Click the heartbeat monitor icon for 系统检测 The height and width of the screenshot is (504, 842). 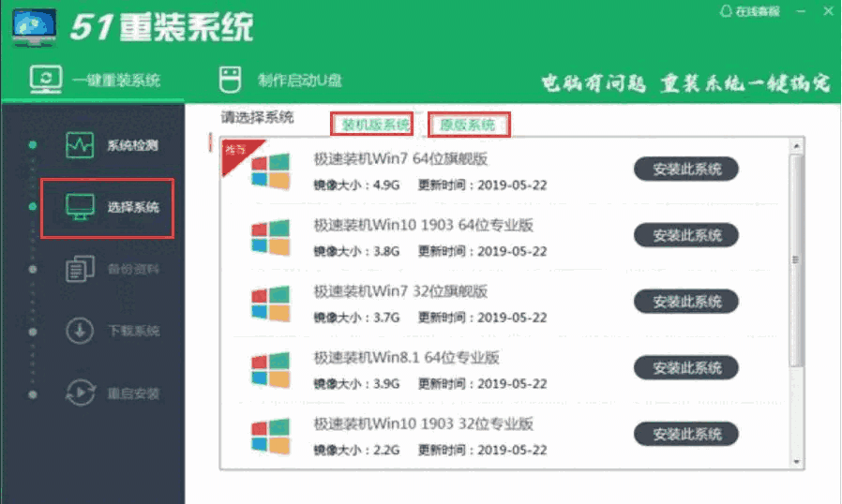coord(80,145)
